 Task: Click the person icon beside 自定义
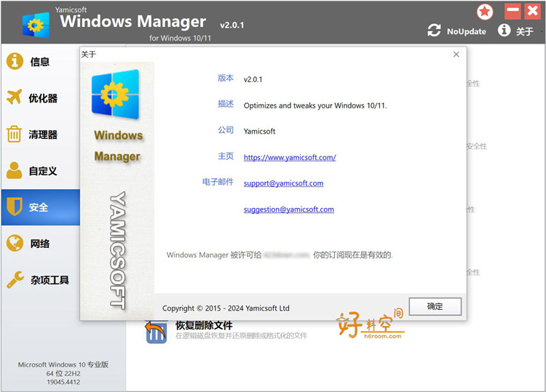coord(15,170)
